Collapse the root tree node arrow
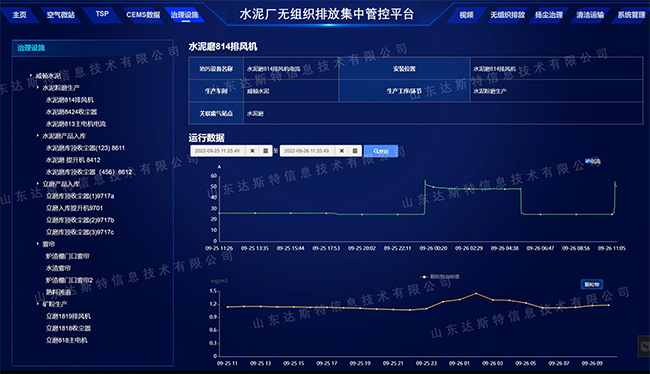The height and width of the screenshot is (374, 650). click(31, 75)
